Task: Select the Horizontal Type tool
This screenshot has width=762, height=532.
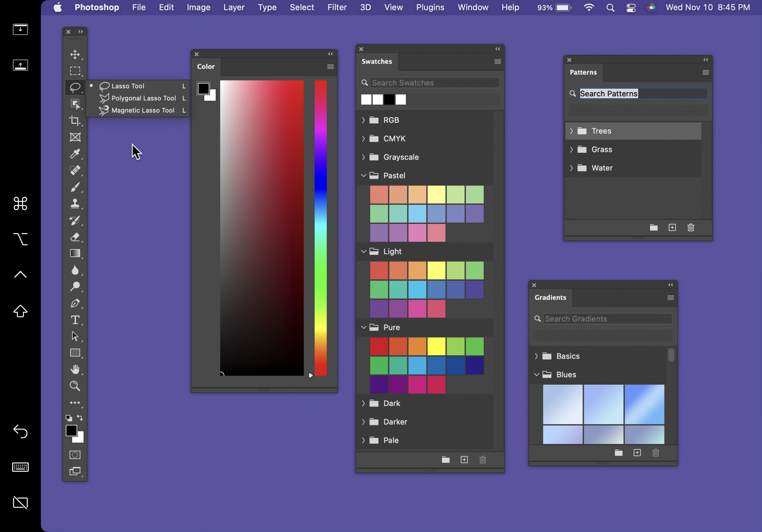Action: click(x=75, y=320)
